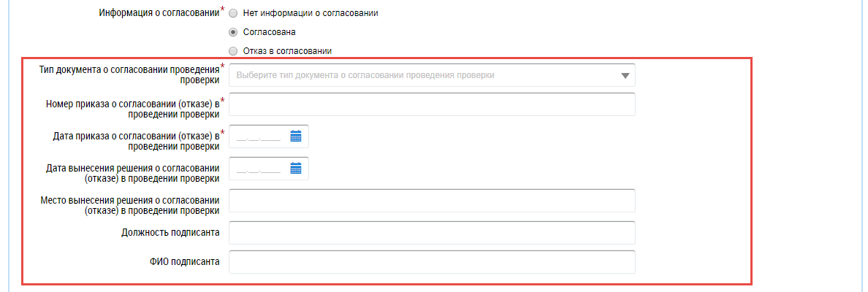Click the 'ФИО подписанта' input field
Screen dimensions: 868x292
point(432,262)
